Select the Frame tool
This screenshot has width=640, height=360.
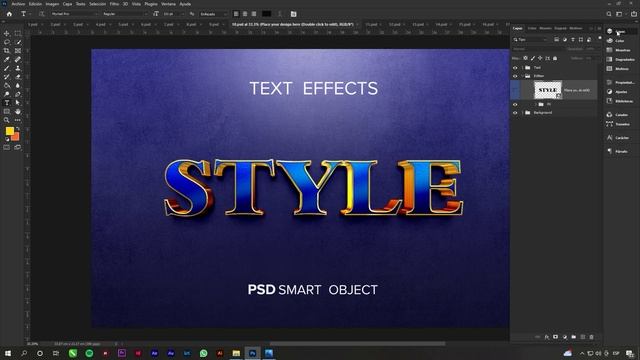click(18, 51)
